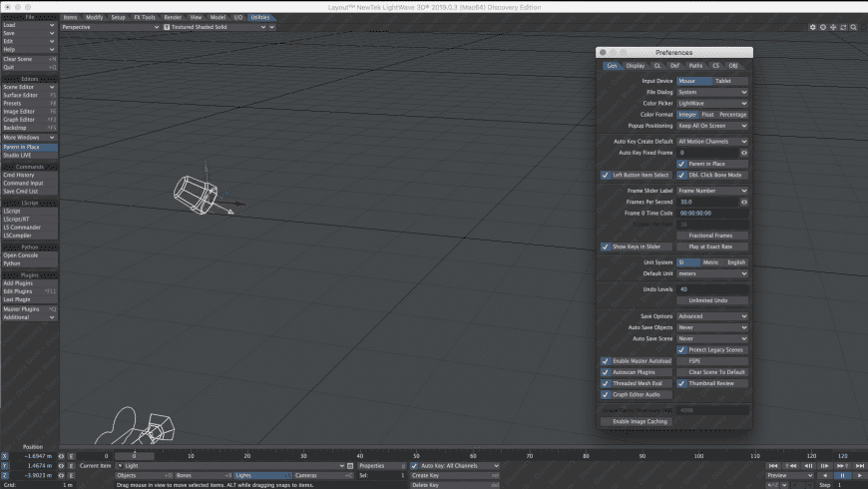This screenshot has height=489, width=868.
Task: Open the Auto Save Objects dropdown
Action: [x=712, y=327]
